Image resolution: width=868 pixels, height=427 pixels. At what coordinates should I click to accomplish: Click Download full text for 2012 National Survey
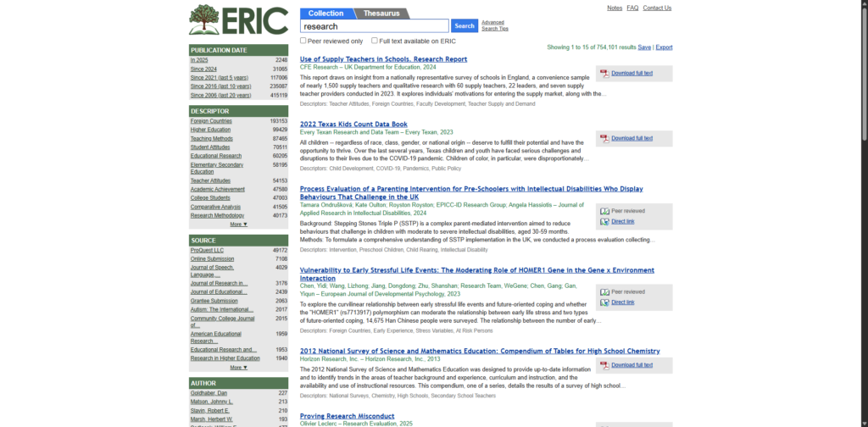pyautogui.click(x=632, y=365)
